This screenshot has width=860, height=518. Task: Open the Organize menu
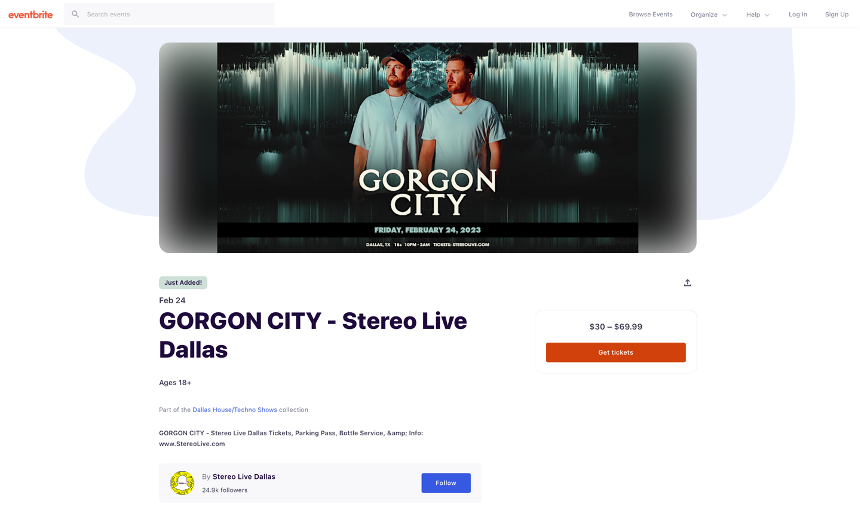click(709, 15)
